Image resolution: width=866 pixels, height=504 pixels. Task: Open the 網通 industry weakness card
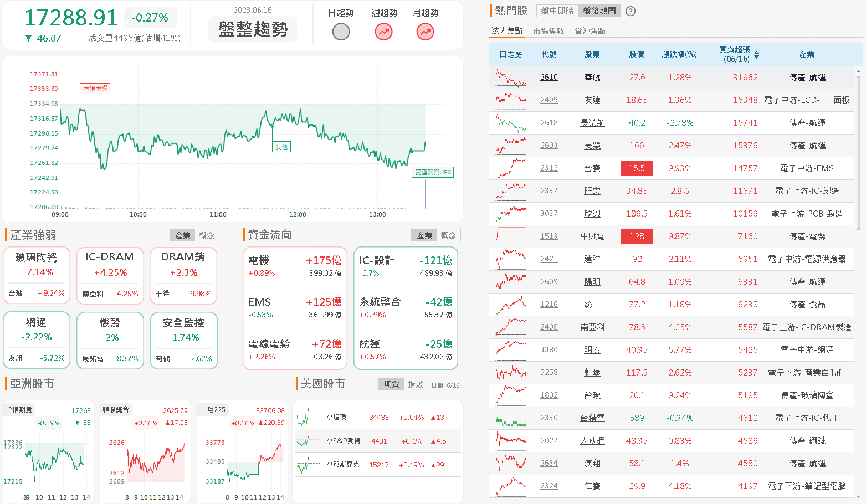[37, 341]
